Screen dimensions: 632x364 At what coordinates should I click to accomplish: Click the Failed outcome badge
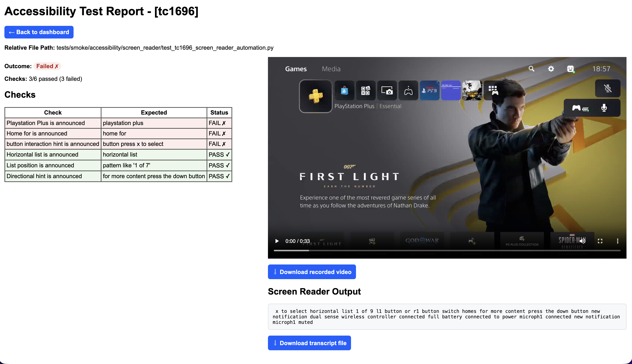click(47, 66)
